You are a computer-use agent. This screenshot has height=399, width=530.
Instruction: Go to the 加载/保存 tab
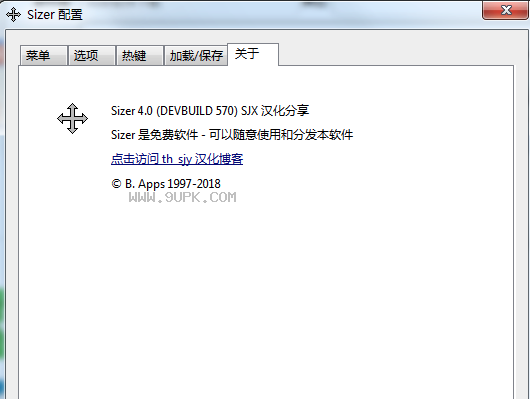[196, 55]
